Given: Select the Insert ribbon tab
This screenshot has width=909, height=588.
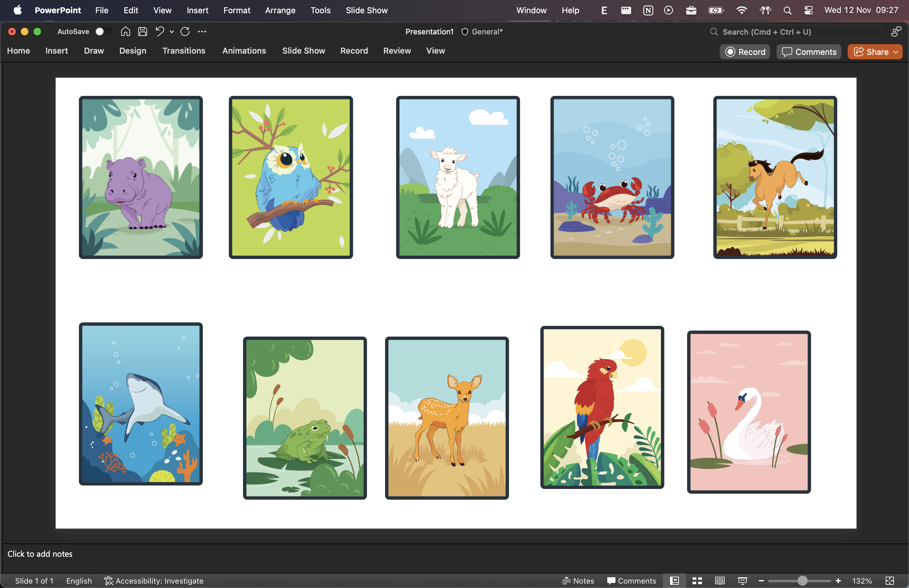Looking at the screenshot, I should click(56, 51).
